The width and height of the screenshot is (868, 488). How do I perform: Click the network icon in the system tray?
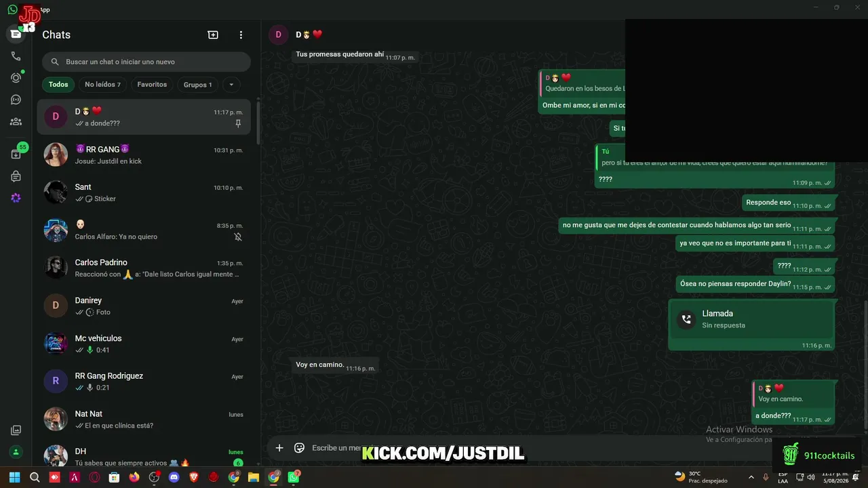pos(799,477)
